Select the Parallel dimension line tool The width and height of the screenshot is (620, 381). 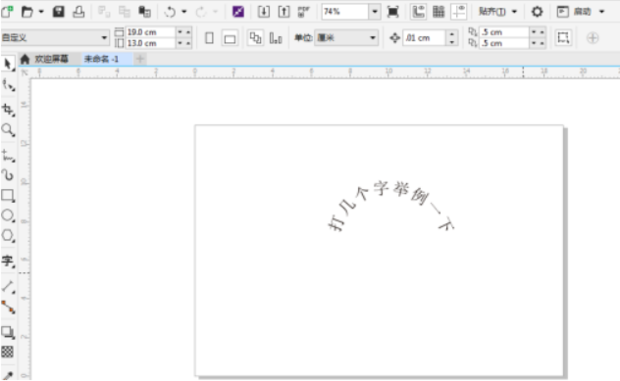pos(8,287)
